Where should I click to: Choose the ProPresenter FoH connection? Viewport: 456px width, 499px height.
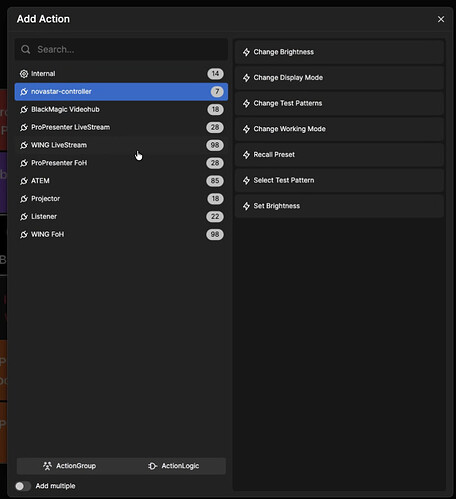121,163
